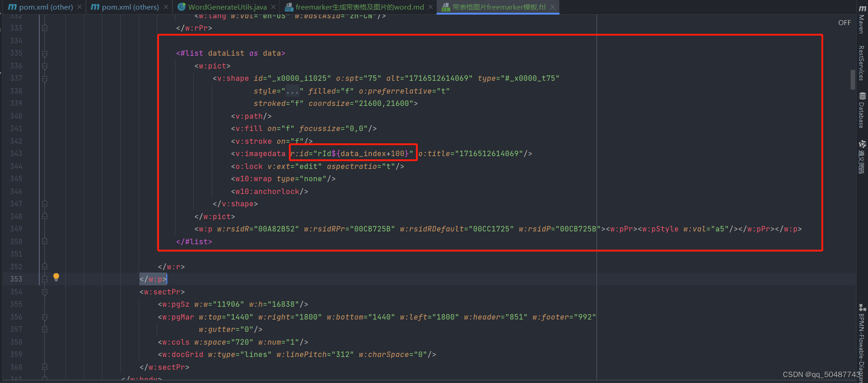Click the closing </#list> tag
This screenshot has height=383, width=868.
(194, 241)
